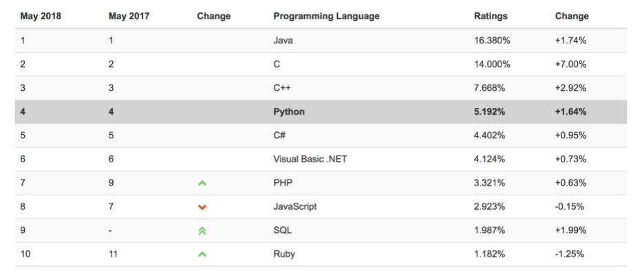Screen dimensions: 644x275
Task: Select the May 2018 column header
Action: tap(41, 16)
